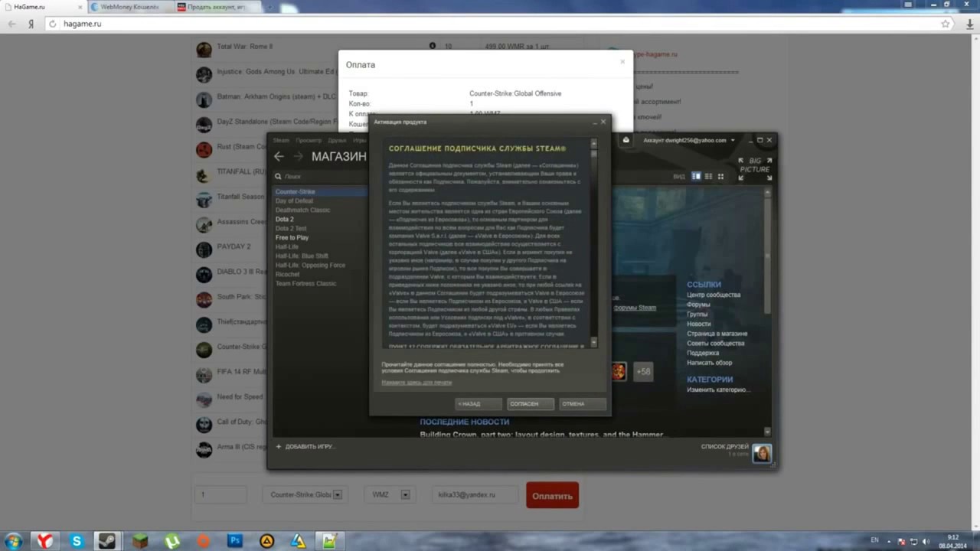Open uTorrent from the taskbar
The width and height of the screenshot is (980, 551).
click(x=172, y=541)
